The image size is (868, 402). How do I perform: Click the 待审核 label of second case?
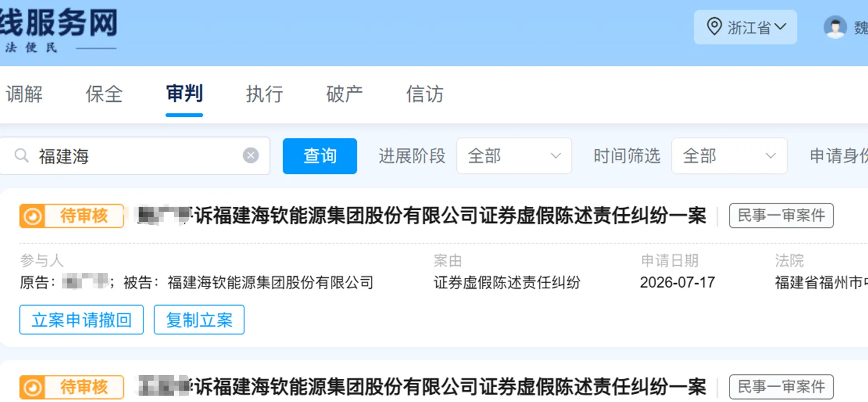click(x=84, y=387)
